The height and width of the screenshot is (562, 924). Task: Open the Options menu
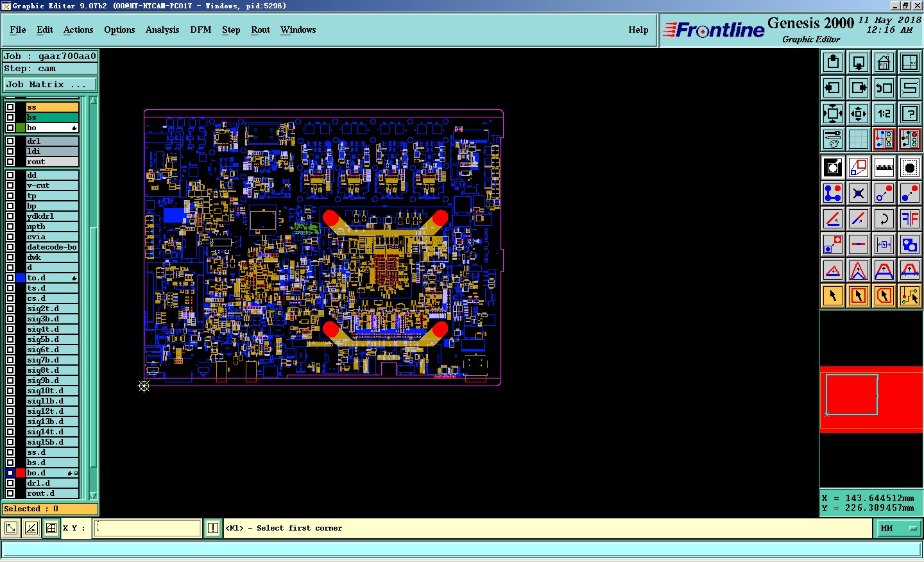coord(119,30)
